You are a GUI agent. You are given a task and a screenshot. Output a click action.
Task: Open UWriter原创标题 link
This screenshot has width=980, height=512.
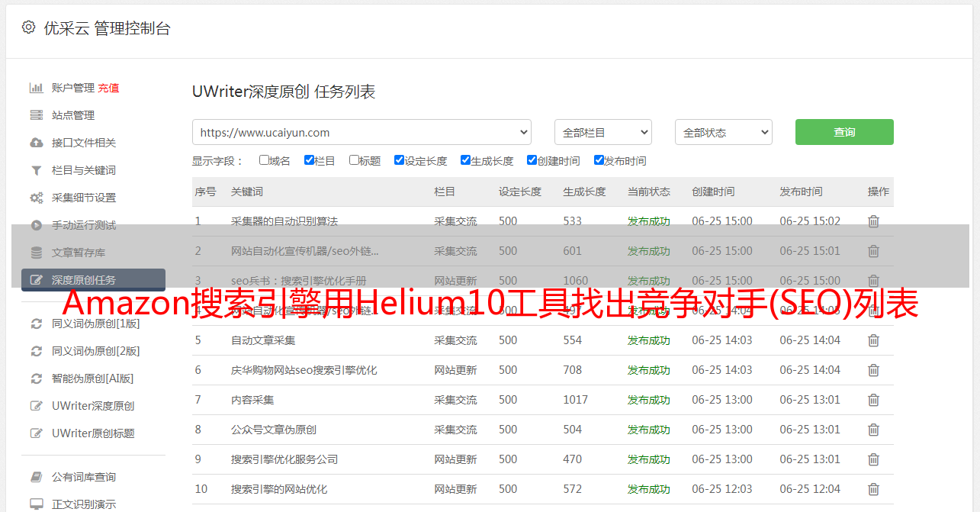click(93, 433)
